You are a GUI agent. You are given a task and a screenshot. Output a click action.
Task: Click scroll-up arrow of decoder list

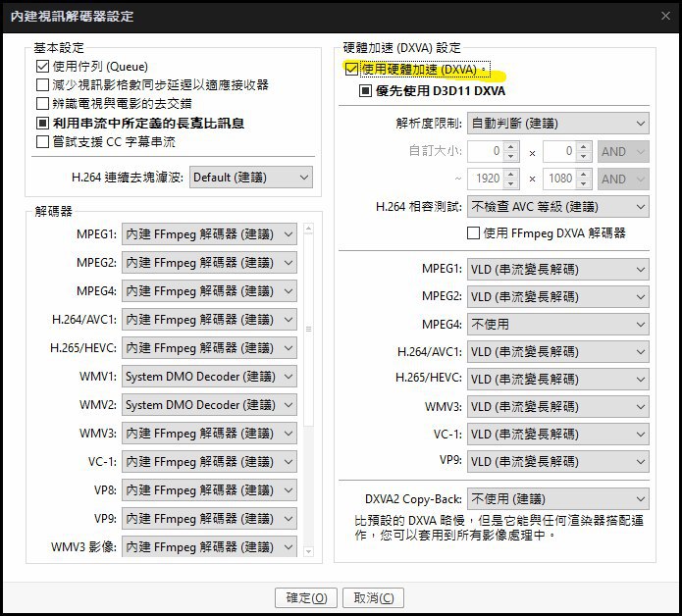click(308, 229)
